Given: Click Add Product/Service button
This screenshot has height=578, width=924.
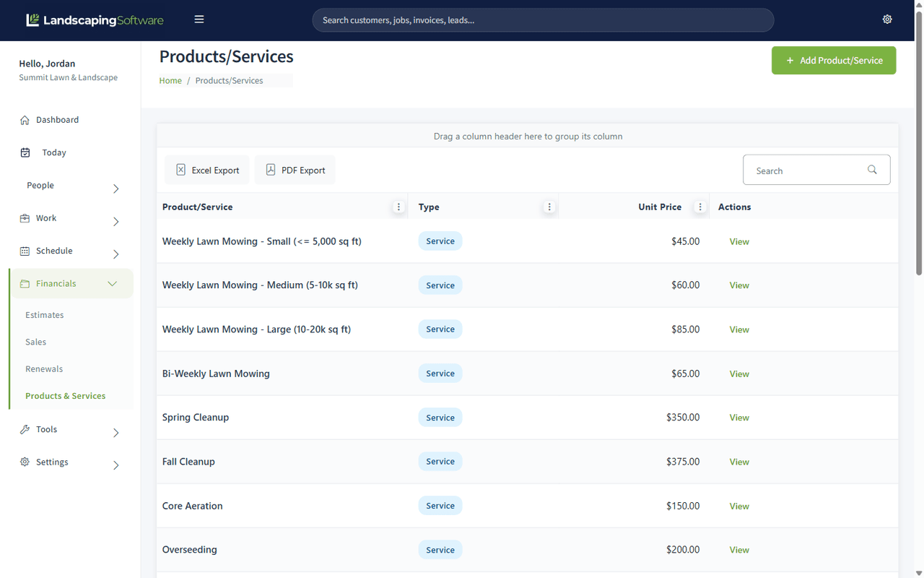Looking at the screenshot, I should [834, 61].
